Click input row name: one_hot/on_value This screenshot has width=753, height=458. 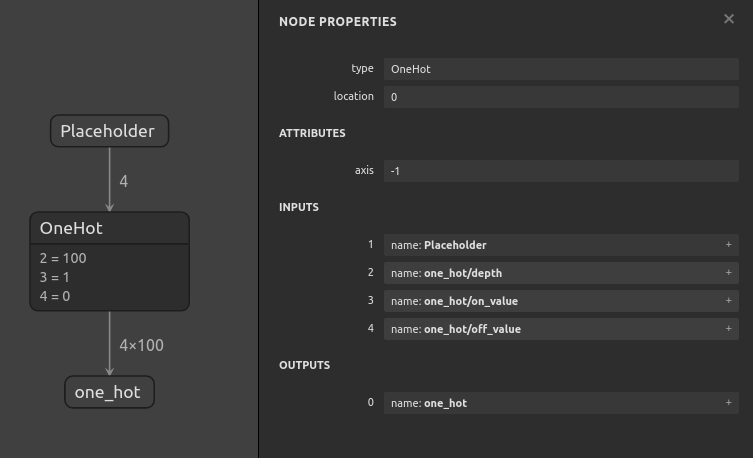coord(561,301)
